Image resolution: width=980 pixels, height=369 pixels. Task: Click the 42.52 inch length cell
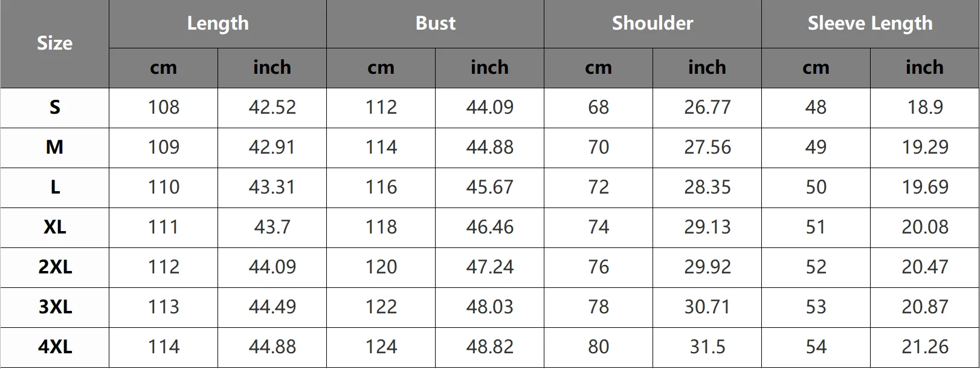pyautogui.click(x=272, y=108)
